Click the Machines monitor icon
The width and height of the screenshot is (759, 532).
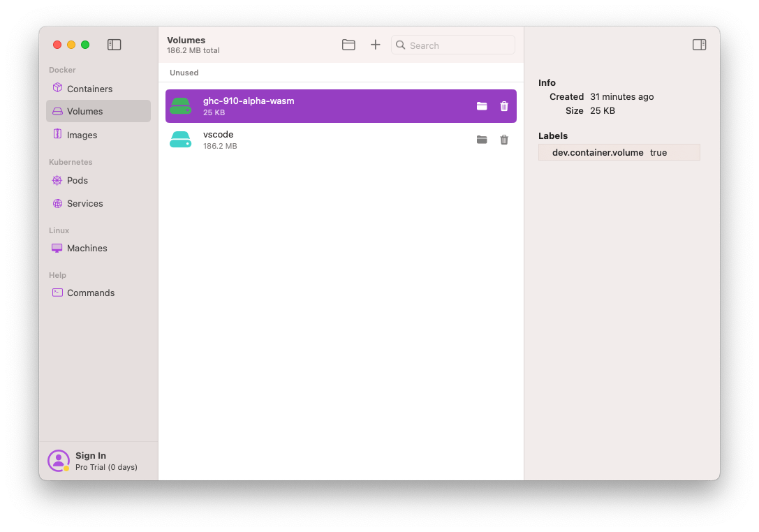point(57,249)
